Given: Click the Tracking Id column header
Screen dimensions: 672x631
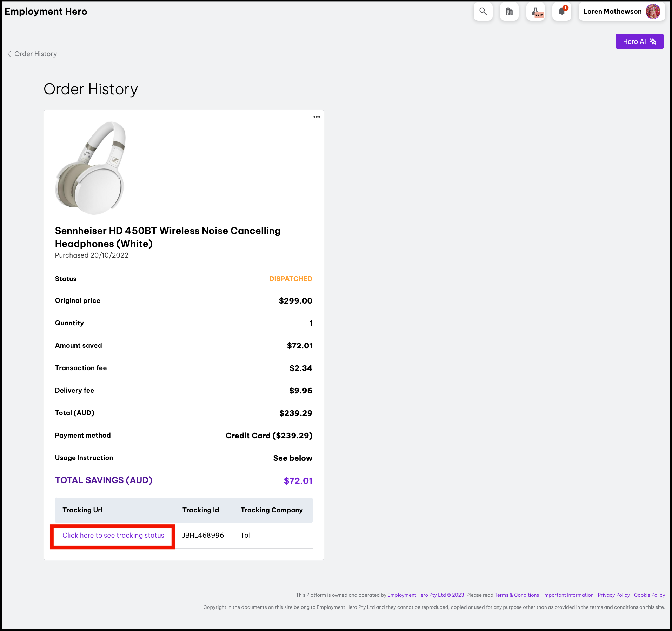Looking at the screenshot, I should click(201, 510).
